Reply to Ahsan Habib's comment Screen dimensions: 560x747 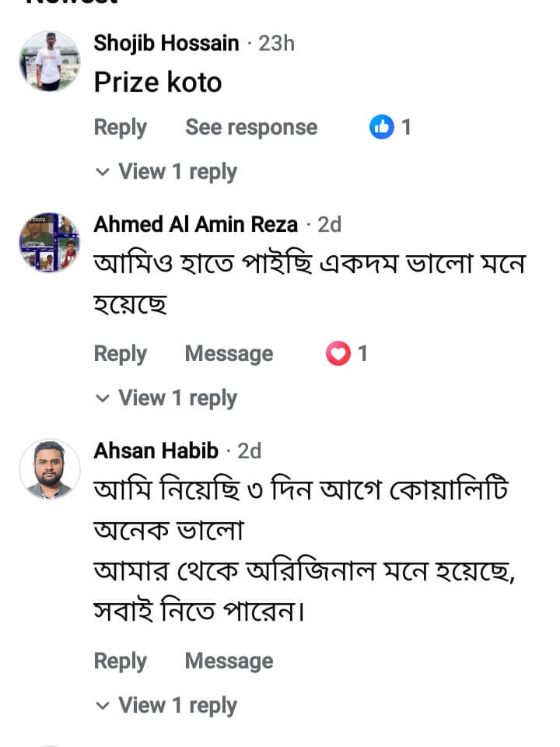[120, 661]
